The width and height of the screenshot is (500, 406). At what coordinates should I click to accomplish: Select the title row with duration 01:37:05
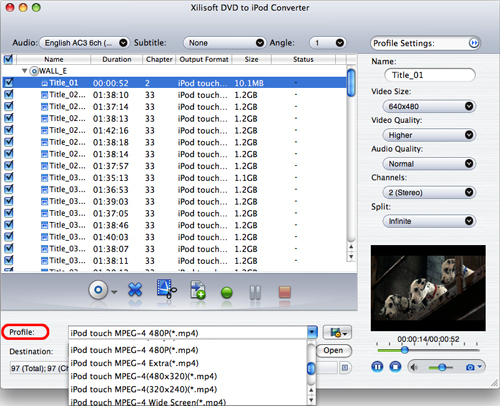pos(174,213)
